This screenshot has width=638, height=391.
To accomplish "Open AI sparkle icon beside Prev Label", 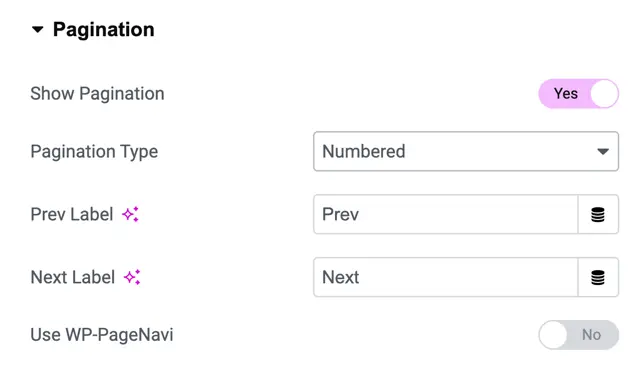I will [x=131, y=214].
